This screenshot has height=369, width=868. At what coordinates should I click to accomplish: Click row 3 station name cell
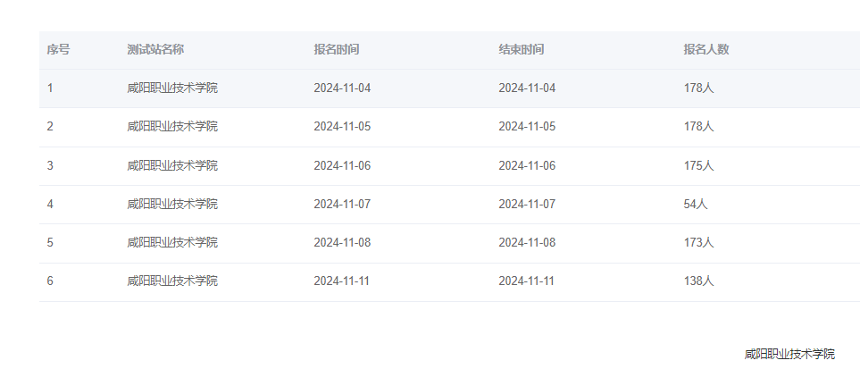(x=172, y=165)
